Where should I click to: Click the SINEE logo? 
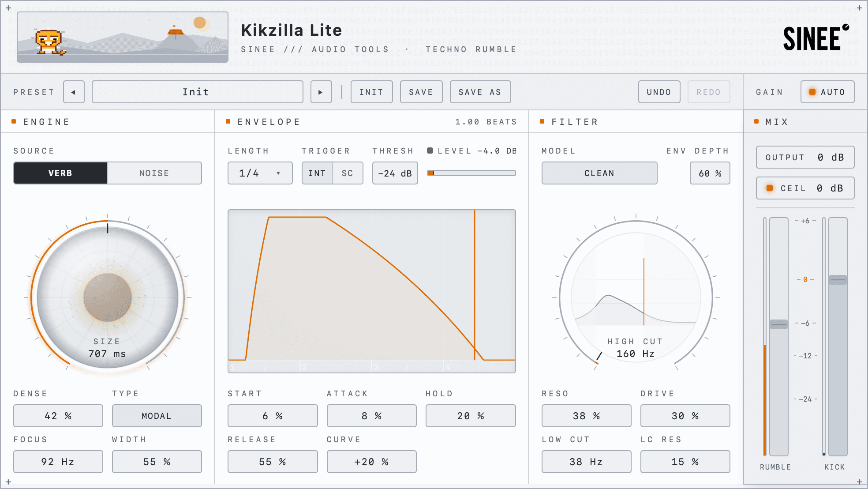click(x=816, y=38)
